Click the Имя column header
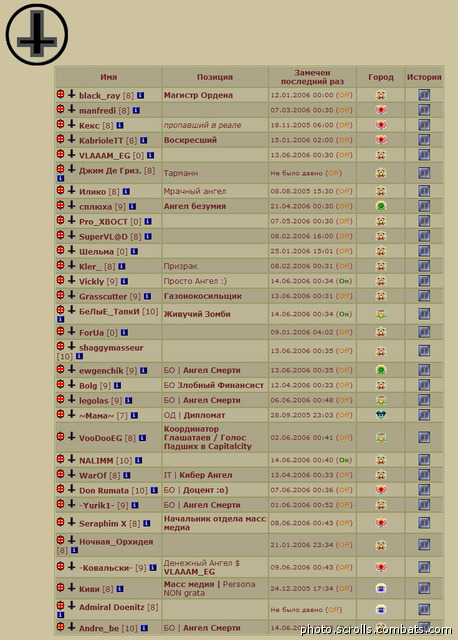Viewport: 458px width, 640px height. pyautogui.click(x=109, y=77)
